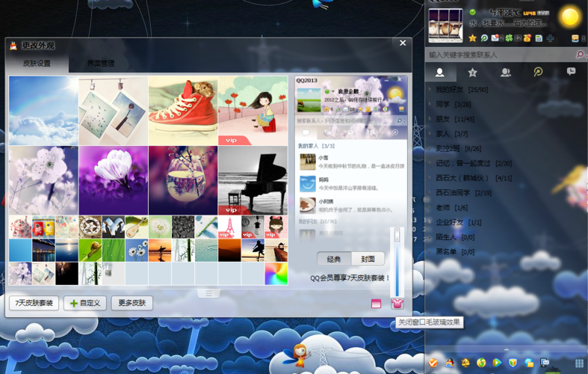Screen dimensions: 588x374
Task: Click the 自定义 custom skin button
Action: coord(85,303)
